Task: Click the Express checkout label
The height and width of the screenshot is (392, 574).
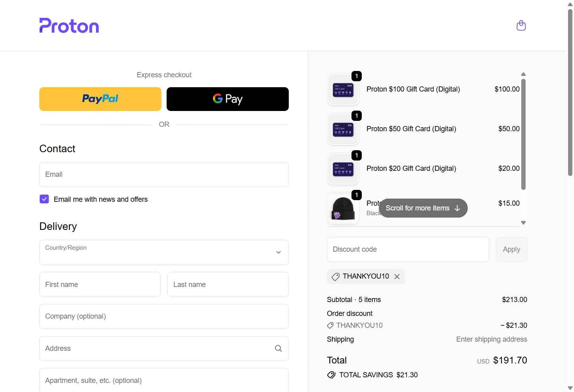Action: [x=164, y=75]
